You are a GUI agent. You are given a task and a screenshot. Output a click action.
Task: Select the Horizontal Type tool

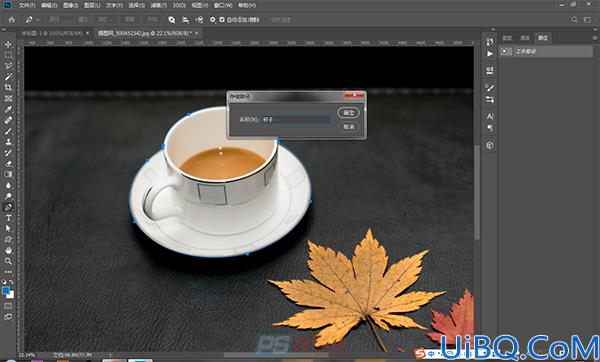pos(8,218)
